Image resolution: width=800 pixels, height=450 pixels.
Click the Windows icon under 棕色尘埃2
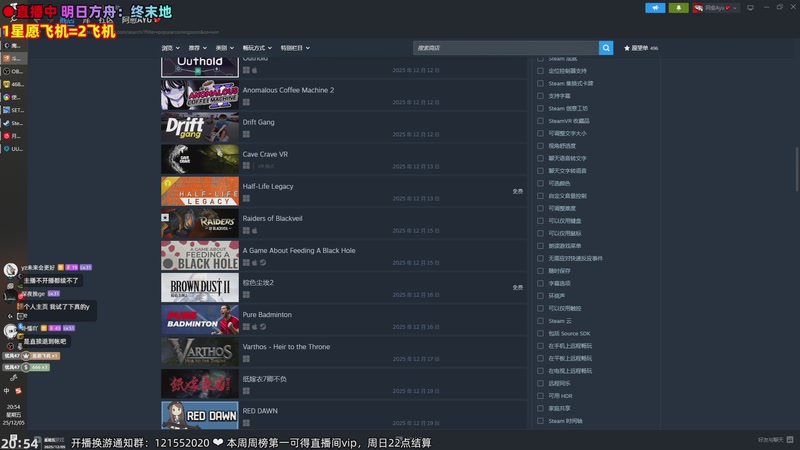click(246, 295)
